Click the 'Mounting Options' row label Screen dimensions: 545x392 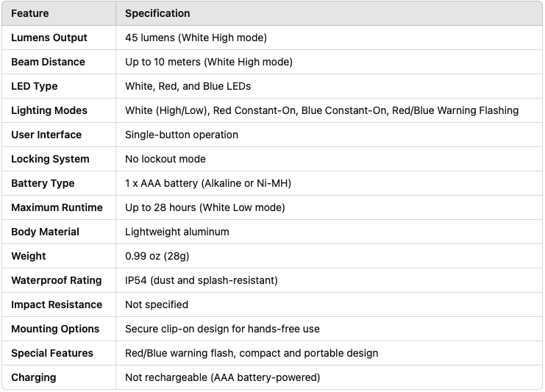55,329
